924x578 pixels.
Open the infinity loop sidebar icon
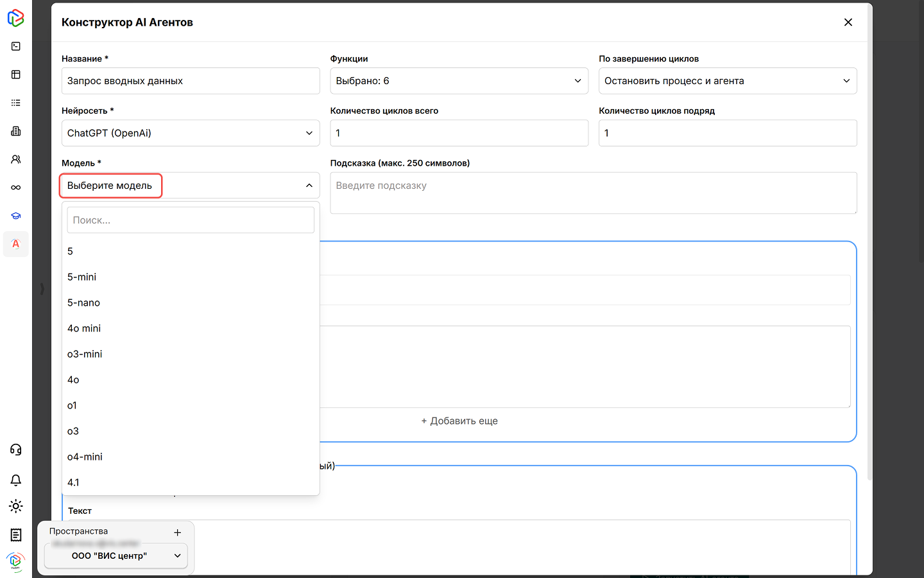[x=16, y=188]
